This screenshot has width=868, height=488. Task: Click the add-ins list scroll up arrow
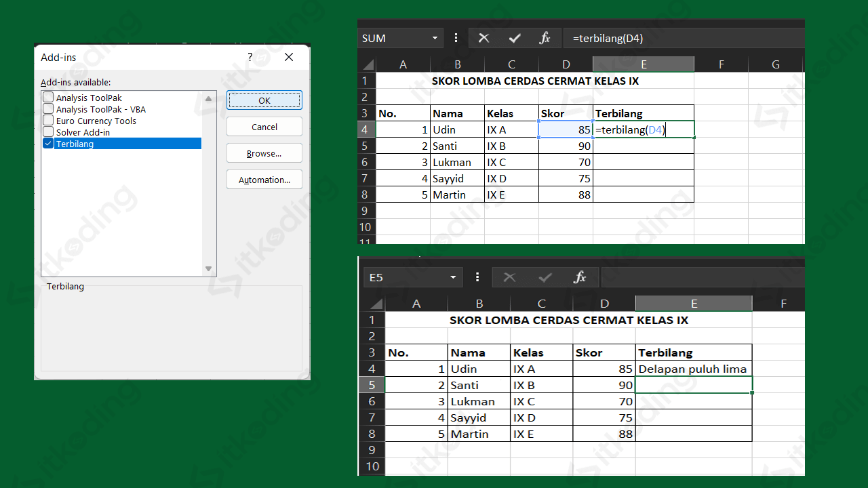(x=209, y=98)
